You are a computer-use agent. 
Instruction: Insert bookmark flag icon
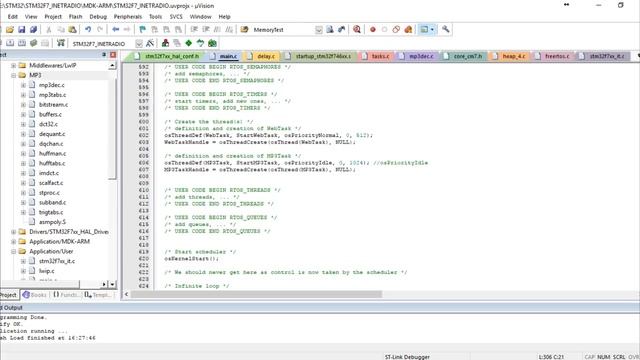(142, 29)
